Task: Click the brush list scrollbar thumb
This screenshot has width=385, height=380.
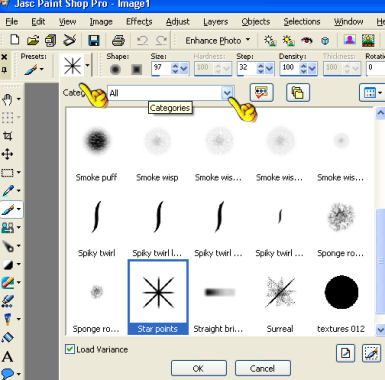Action: pos(380,261)
